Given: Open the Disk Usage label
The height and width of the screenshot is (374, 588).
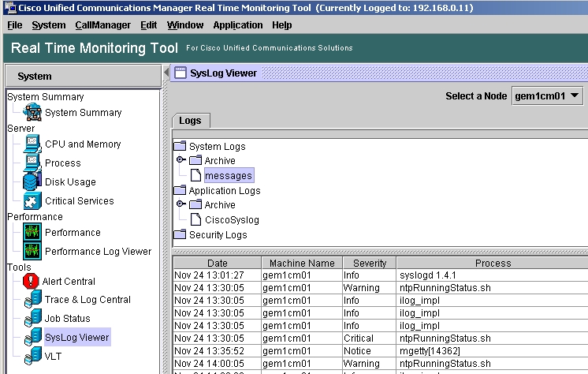Looking at the screenshot, I should (x=70, y=181).
